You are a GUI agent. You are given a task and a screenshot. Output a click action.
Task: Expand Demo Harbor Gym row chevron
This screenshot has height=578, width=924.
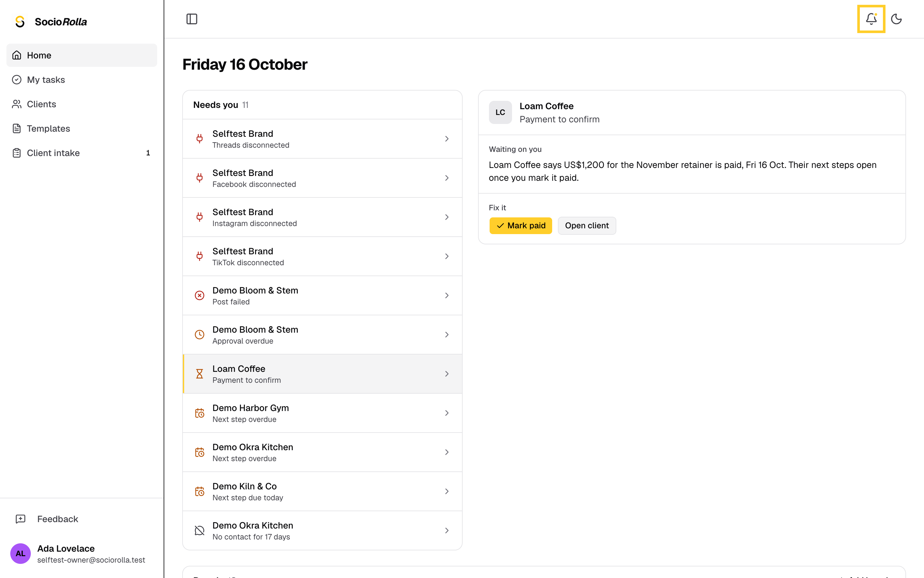pyautogui.click(x=446, y=413)
